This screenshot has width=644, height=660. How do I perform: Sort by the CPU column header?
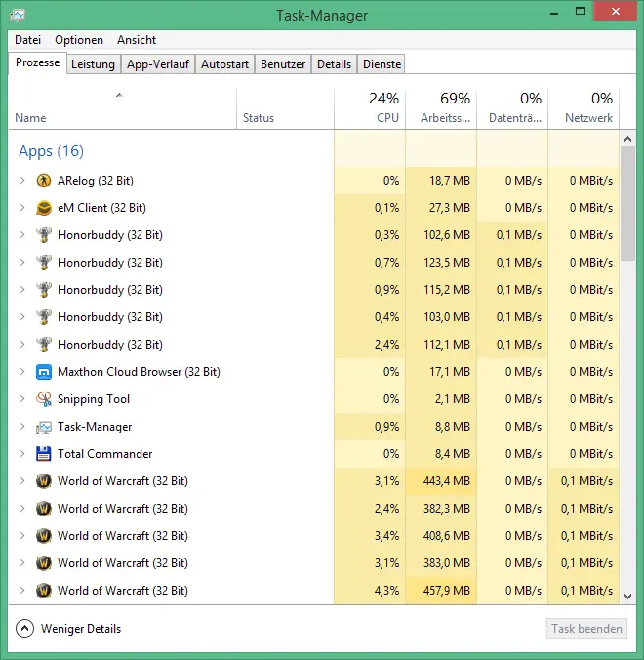[370, 108]
